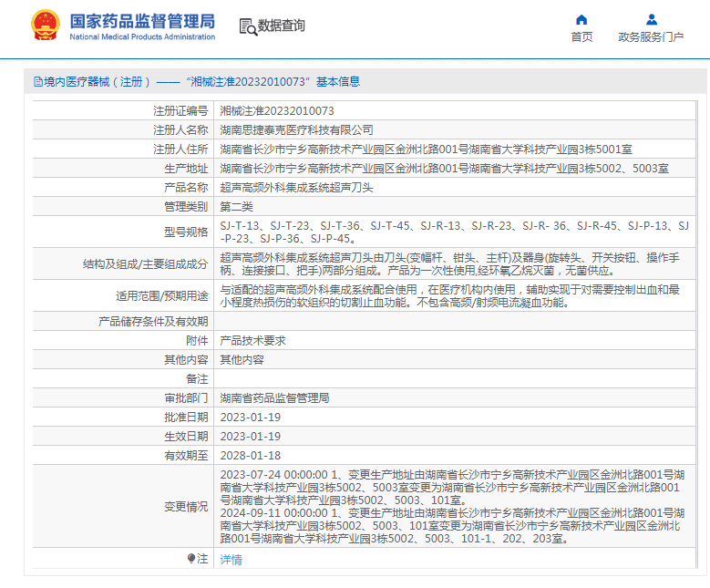Click the national emblem logo
710x588 pixels.
coord(46,25)
